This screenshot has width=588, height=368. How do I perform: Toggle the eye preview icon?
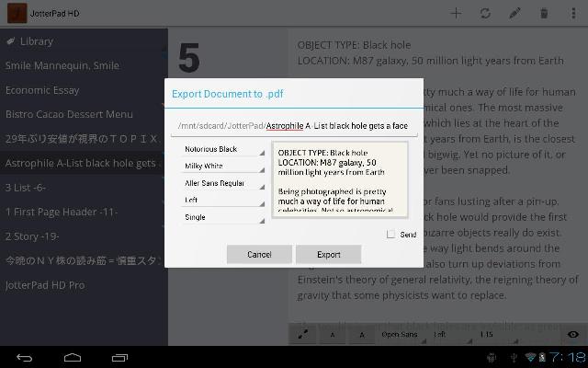pyautogui.click(x=573, y=334)
